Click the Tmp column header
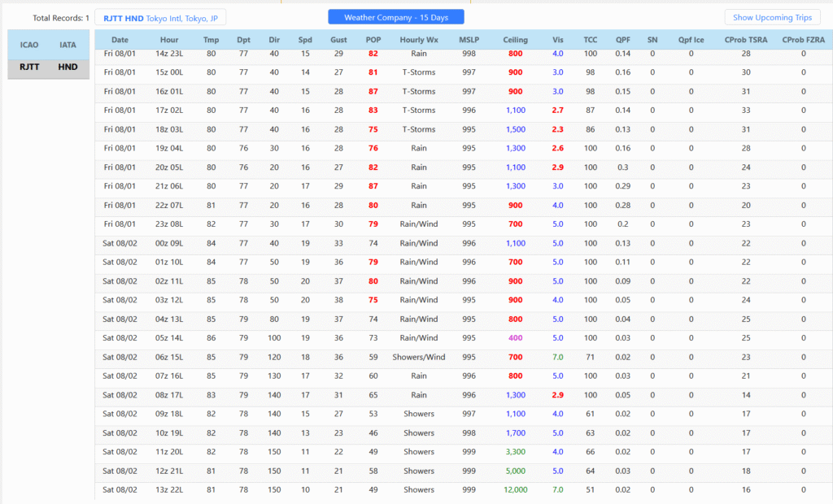 pyautogui.click(x=211, y=40)
